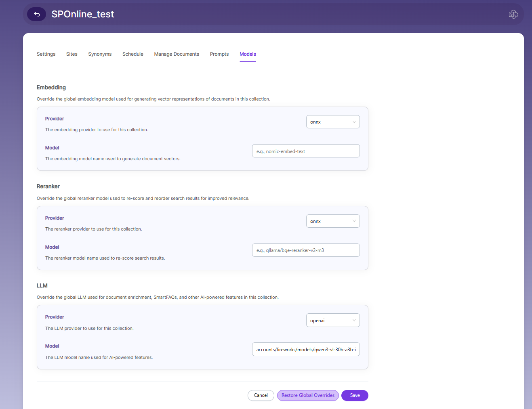Cancel the model changes
Image resolution: width=532 pixels, height=409 pixels.
[x=261, y=396]
